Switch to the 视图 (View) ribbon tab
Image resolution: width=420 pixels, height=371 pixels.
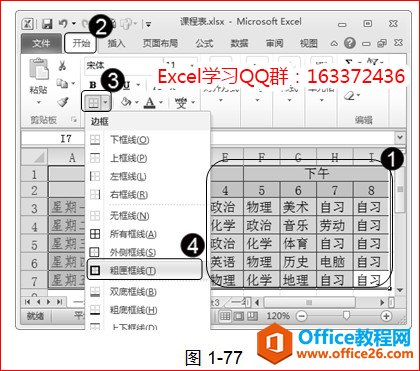[308, 43]
